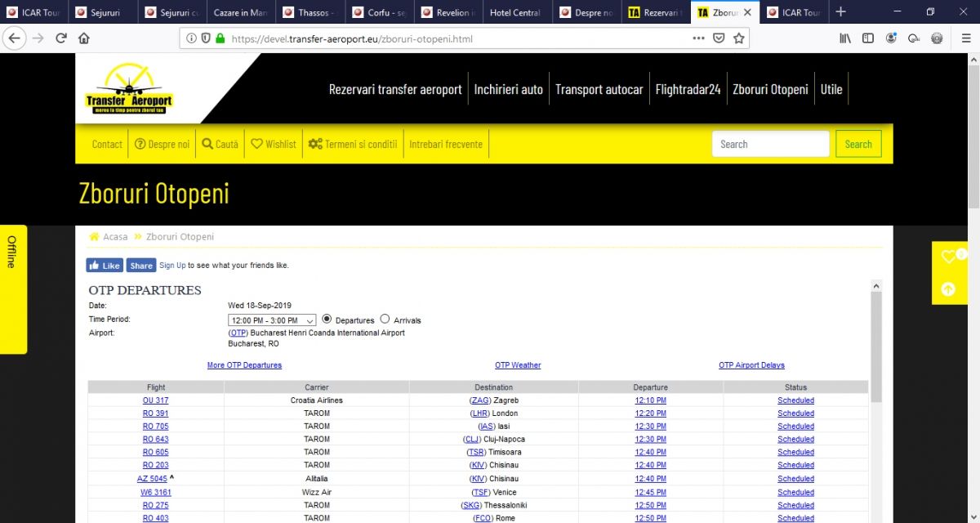Open the Time Period dropdown
980x523 pixels.
(272, 320)
